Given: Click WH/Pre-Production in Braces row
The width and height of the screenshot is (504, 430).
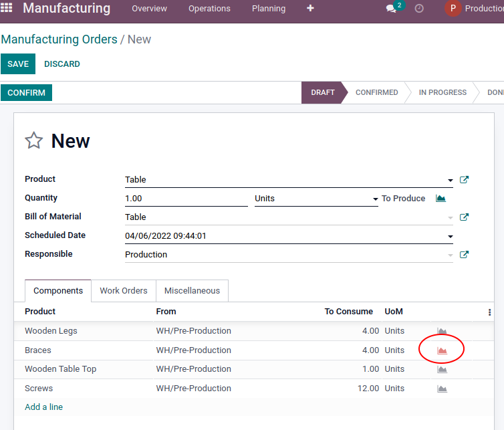Looking at the screenshot, I should (x=193, y=350).
